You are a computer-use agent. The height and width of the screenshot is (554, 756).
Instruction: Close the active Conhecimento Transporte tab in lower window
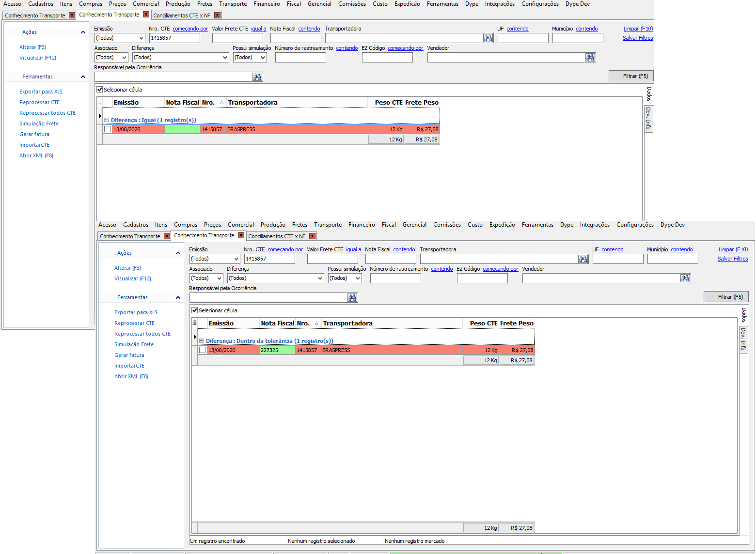[241, 235]
